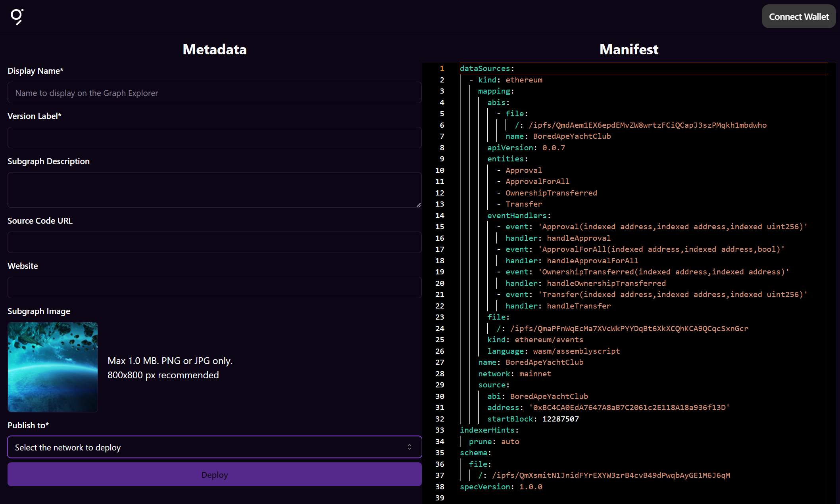Click the Subgraph Image thumbnail

point(53,367)
